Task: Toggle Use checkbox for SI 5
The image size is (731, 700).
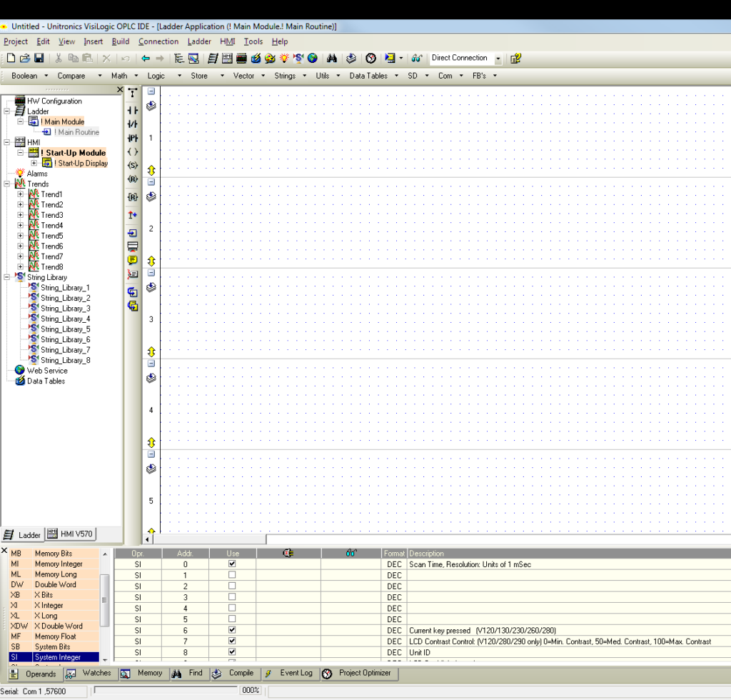Action: [232, 619]
